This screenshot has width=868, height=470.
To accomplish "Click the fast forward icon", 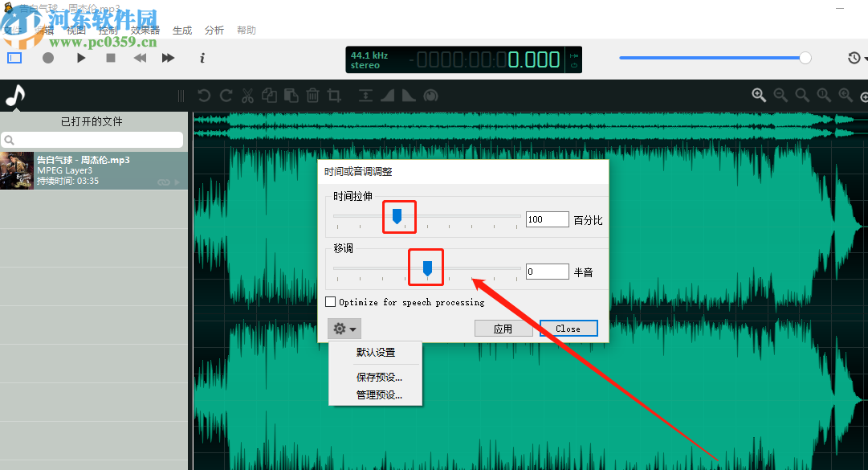I will coord(168,58).
